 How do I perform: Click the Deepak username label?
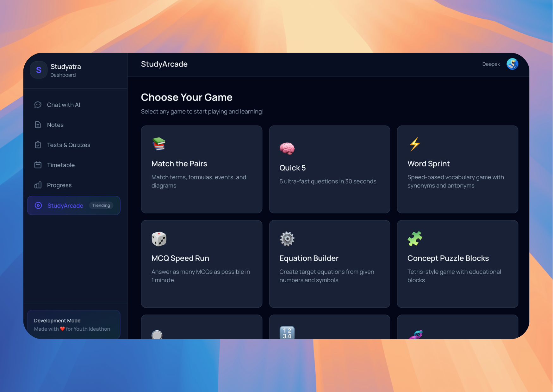491,64
